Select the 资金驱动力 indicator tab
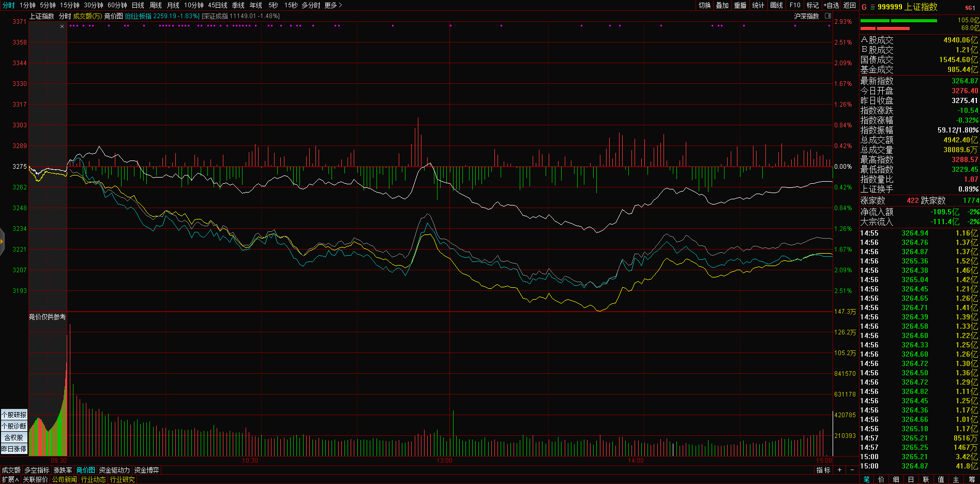This screenshot has height=484, width=980. (114, 470)
